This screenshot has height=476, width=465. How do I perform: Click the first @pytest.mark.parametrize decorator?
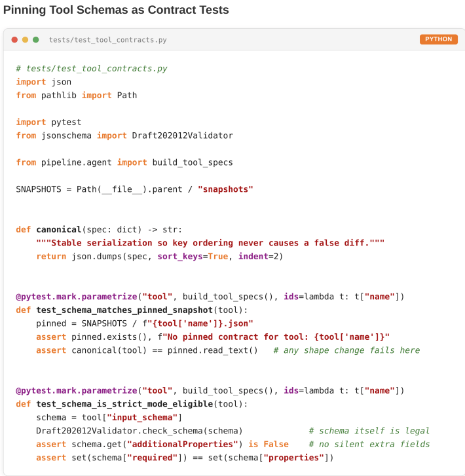coord(210,297)
